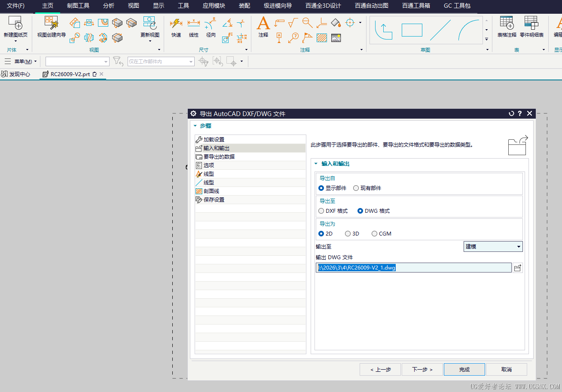Open the 仅在工作部件内 scope dropdown
Image resolution: width=562 pixels, height=392 pixels.
tap(161, 61)
